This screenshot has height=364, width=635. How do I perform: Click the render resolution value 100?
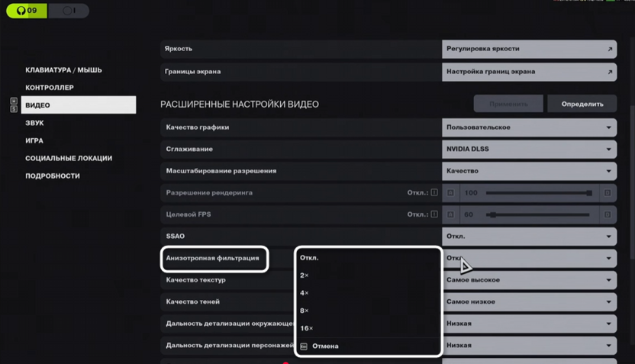[471, 193]
